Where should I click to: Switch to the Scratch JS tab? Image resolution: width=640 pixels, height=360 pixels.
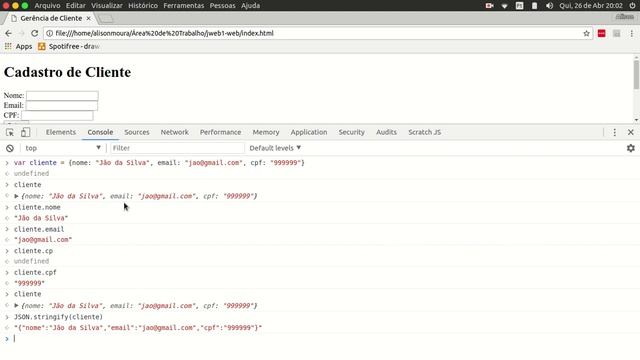[x=424, y=132]
